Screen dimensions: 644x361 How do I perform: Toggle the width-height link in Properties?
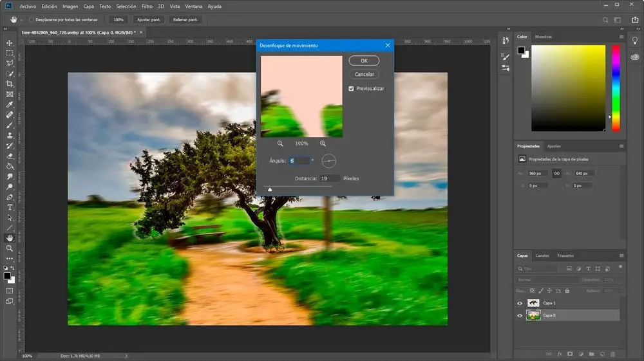(x=556, y=174)
